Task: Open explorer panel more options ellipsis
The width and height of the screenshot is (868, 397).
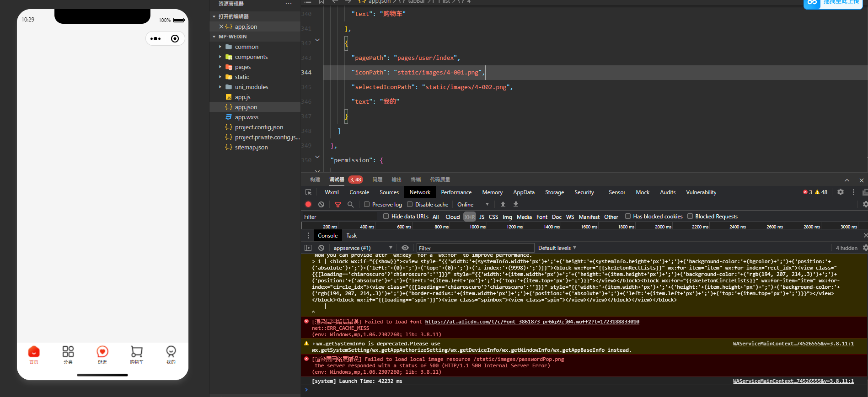Action: coord(289,4)
